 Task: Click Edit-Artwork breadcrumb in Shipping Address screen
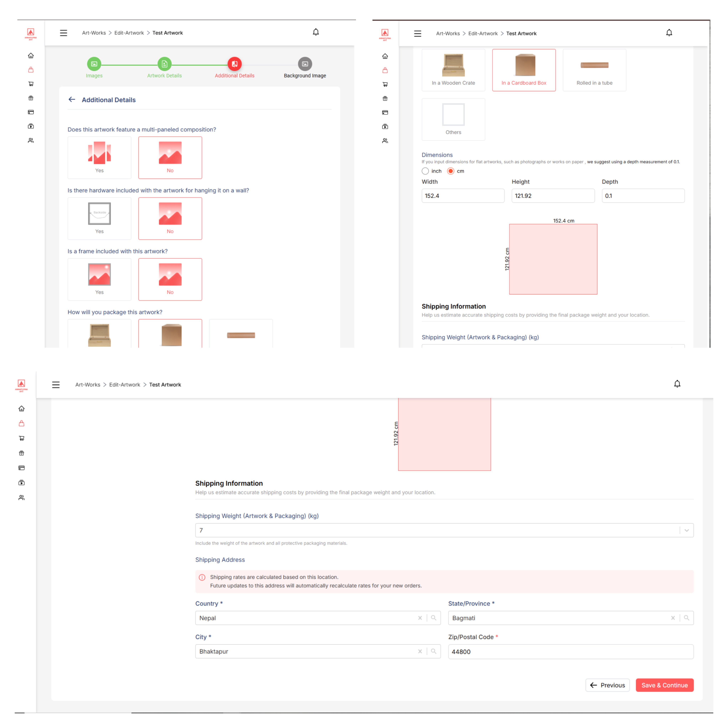click(x=124, y=385)
